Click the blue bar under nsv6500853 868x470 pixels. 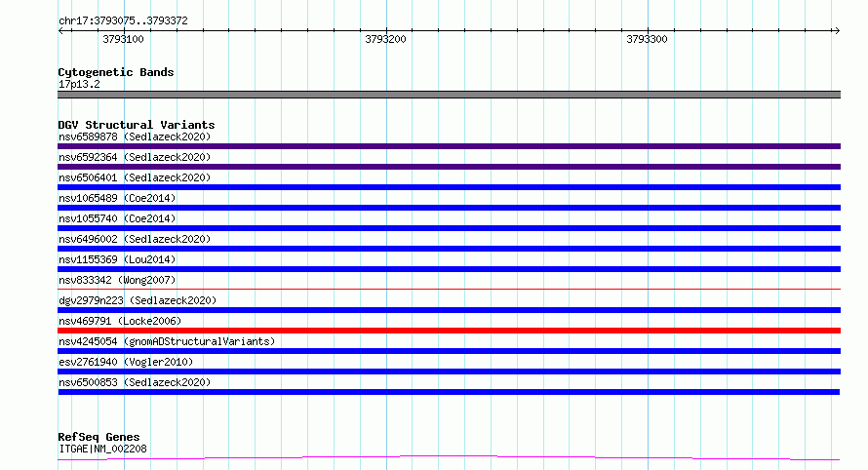449,392
